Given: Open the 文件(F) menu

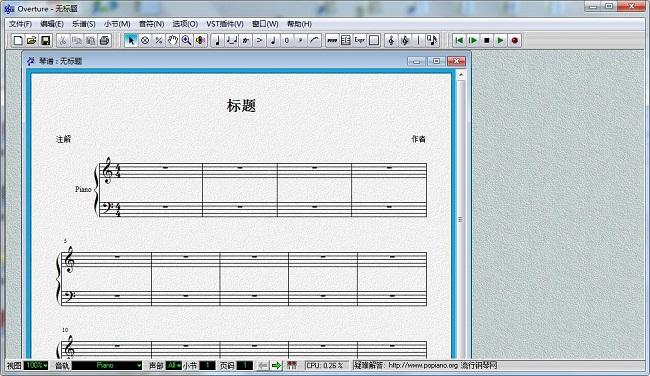Looking at the screenshot, I should tap(20, 24).
